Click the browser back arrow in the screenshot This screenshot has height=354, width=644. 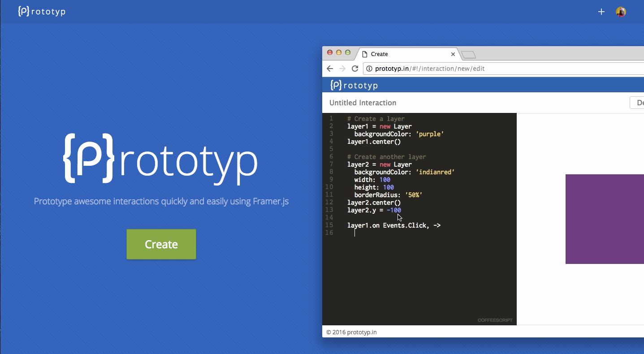pyautogui.click(x=330, y=69)
